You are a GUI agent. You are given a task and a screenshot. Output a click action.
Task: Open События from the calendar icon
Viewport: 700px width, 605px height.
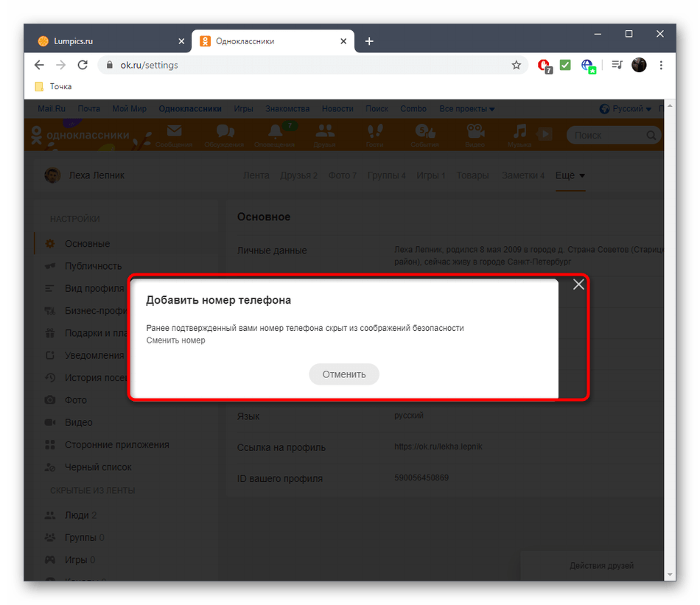tap(424, 133)
